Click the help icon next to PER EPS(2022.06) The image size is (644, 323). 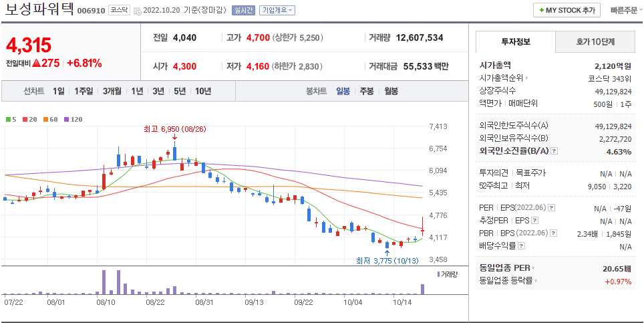(x=552, y=208)
